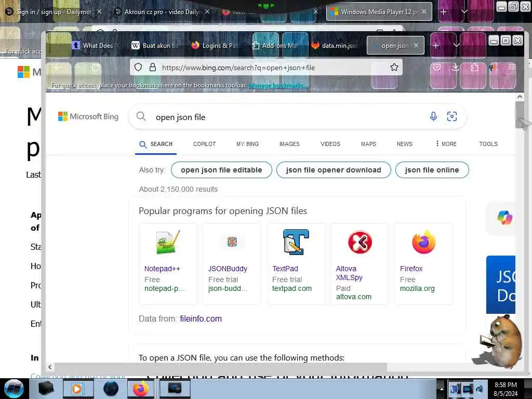Open the altova.com link
Screen dimensions: 532x399
click(353, 297)
